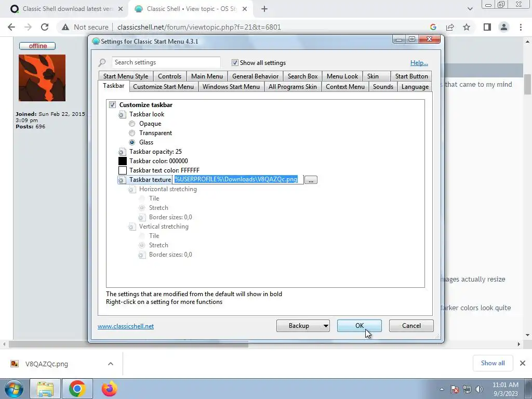Open the Windows Start orb

pos(14,389)
